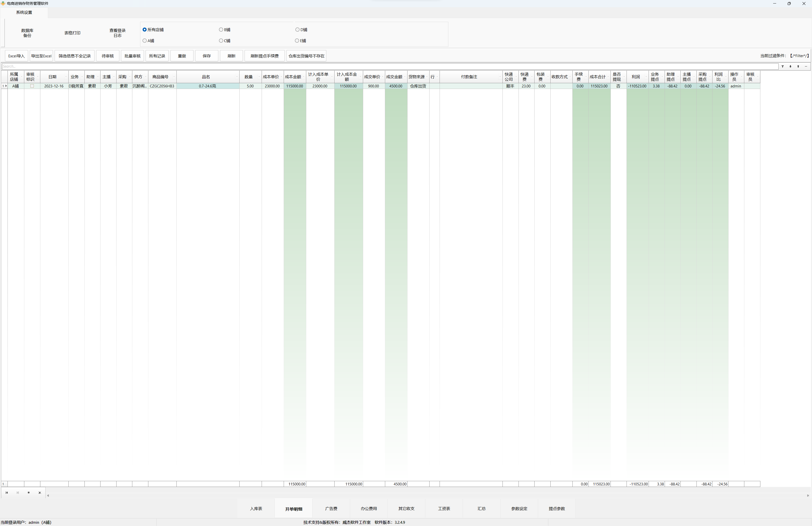The image size is (812, 526).
Task: Focus the Search input field
Action: click(390, 66)
